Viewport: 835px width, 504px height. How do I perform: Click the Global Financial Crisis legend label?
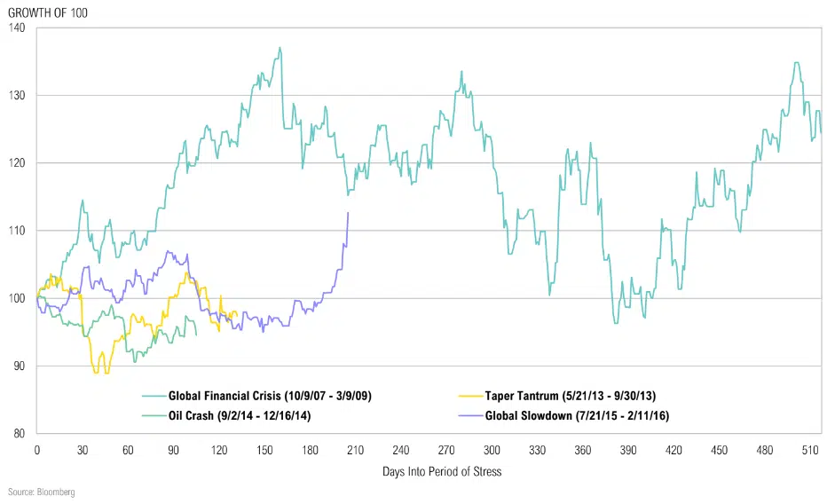(267, 396)
